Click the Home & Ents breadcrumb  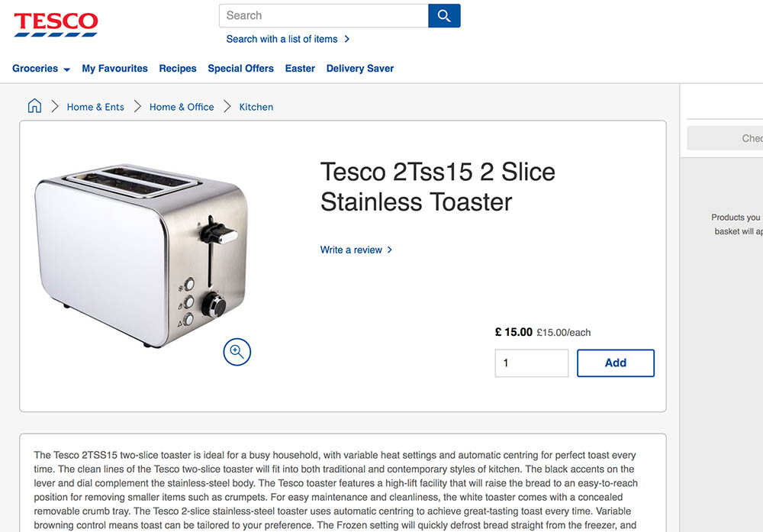(x=95, y=107)
